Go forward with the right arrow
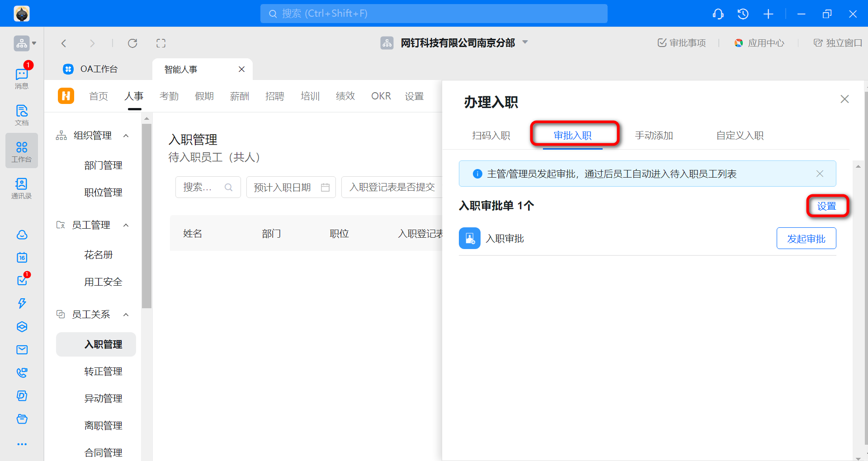 (x=92, y=43)
